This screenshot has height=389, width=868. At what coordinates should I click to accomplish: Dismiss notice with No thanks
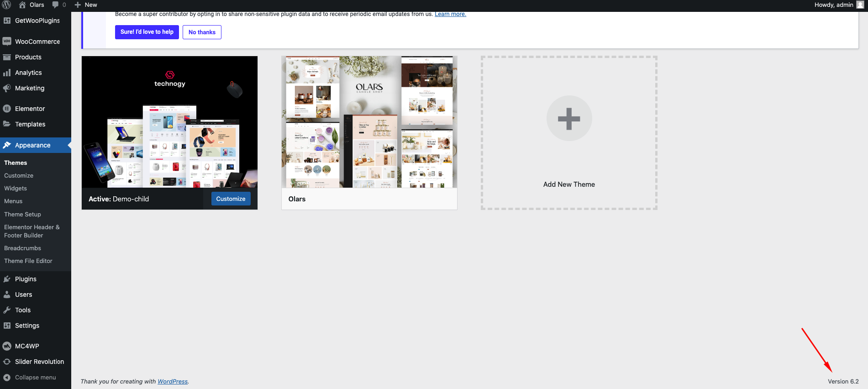[x=202, y=32]
